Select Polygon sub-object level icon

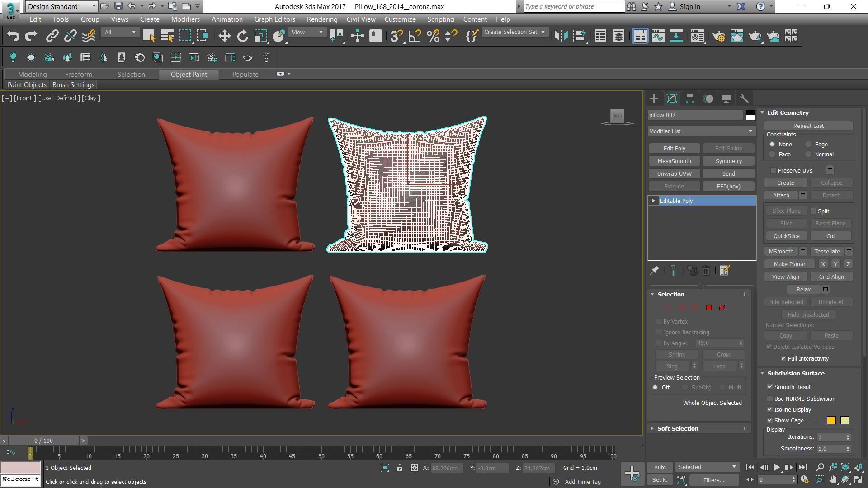click(709, 308)
